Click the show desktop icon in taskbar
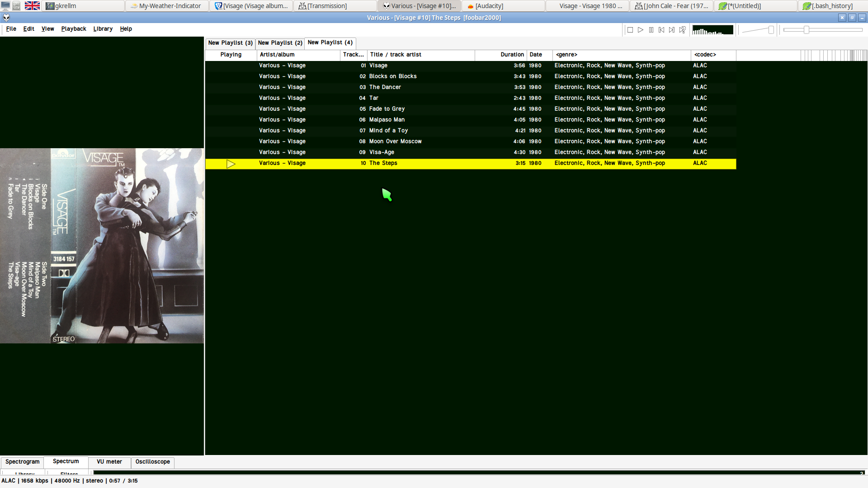This screenshot has height=488, width=868. 5,6
